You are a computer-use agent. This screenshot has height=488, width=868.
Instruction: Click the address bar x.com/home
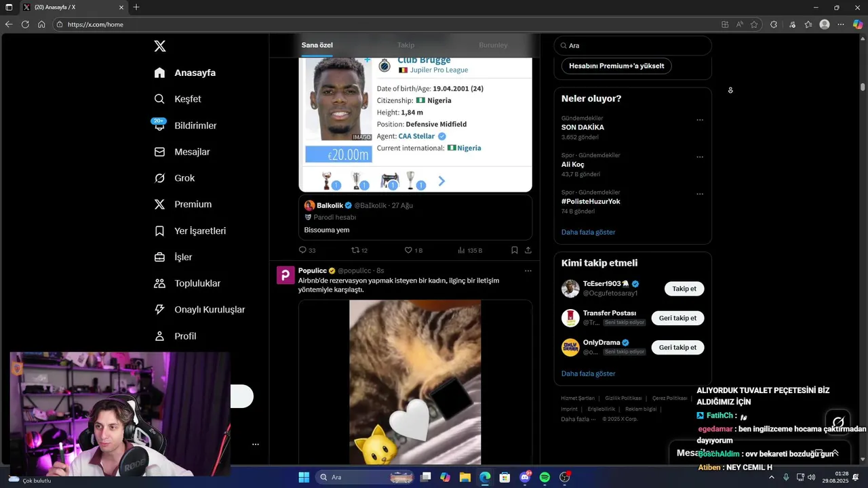(x=96, y=24)
